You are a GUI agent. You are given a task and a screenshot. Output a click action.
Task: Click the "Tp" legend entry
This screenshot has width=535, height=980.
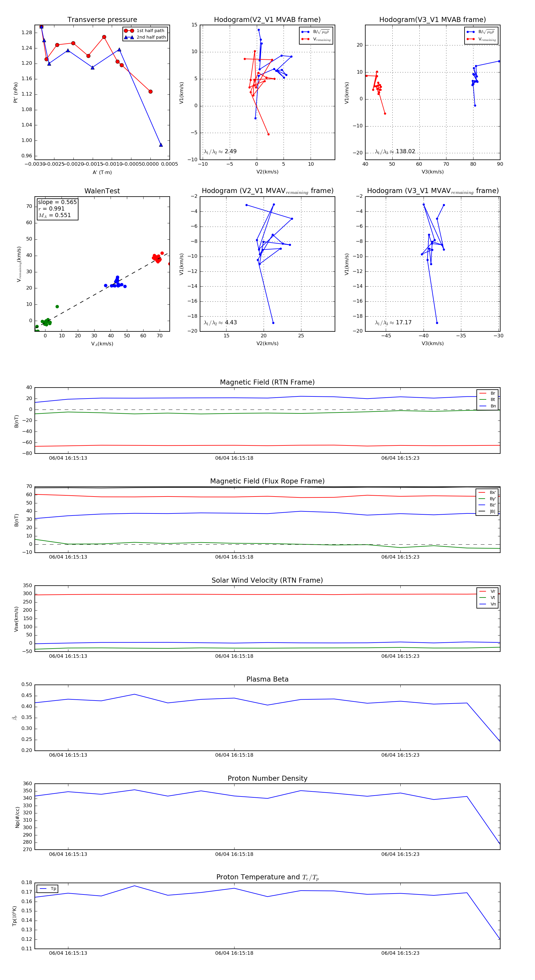pyautogui.click(x=48, y=889)
